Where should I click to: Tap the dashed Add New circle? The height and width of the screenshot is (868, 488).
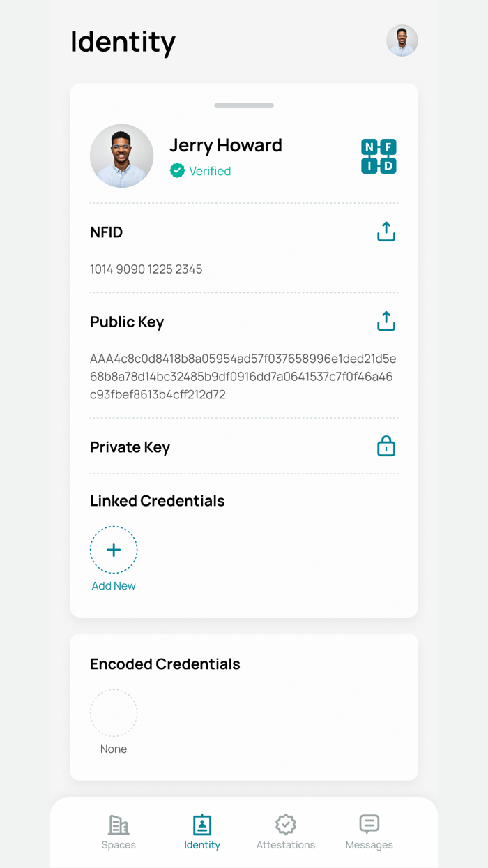(114, 550)
